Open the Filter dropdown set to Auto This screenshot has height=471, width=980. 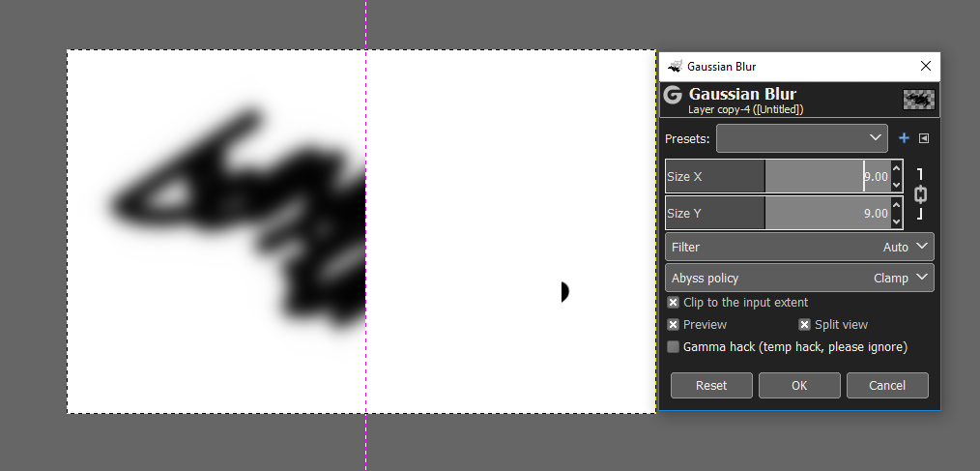coord(799,247)
